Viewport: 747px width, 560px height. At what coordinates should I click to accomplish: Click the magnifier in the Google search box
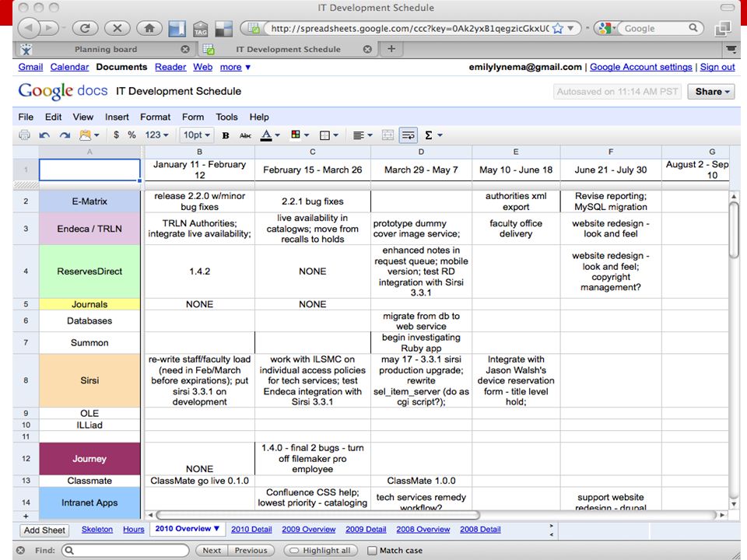point(693,28)
